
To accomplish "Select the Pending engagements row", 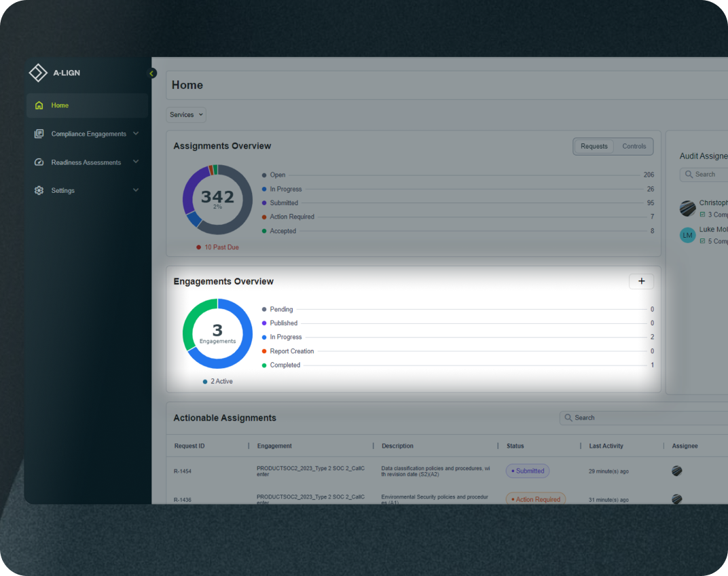I will pyautogui.click(x=458, y=309).
